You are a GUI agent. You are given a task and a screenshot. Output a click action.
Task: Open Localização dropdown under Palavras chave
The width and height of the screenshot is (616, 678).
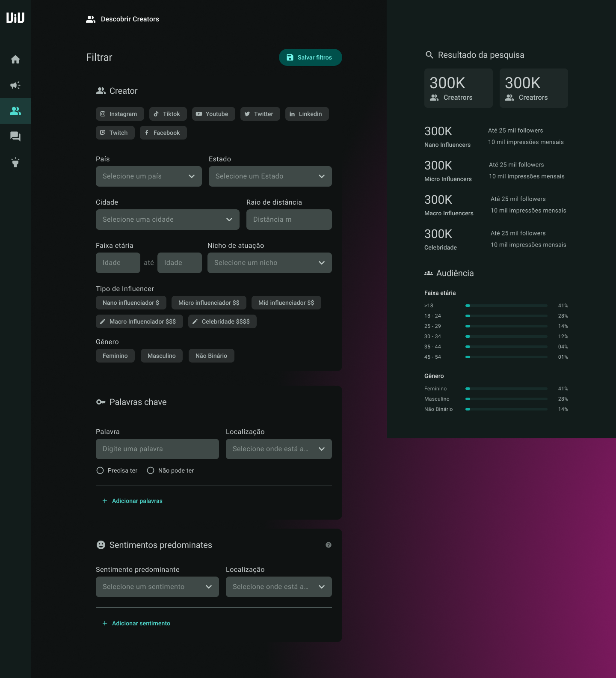(279, 449)
